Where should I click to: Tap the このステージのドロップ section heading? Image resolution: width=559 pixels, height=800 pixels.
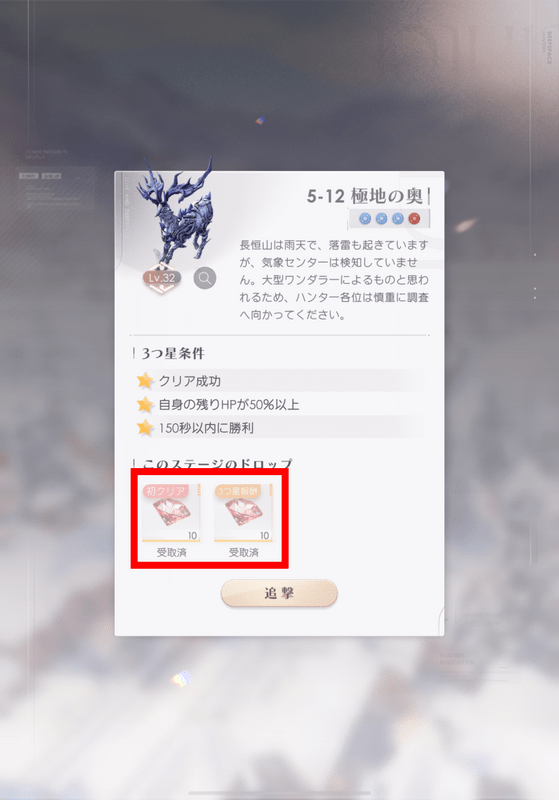click(217, 463)
